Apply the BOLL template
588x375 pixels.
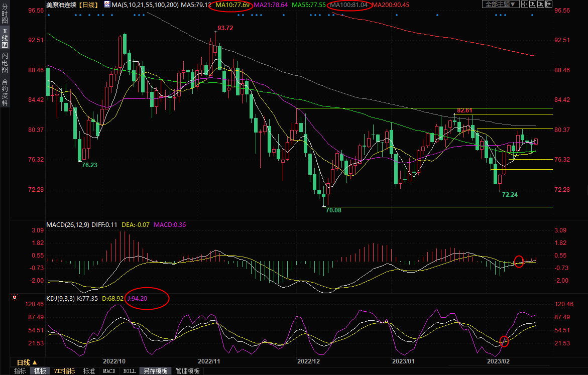point(129,371)
